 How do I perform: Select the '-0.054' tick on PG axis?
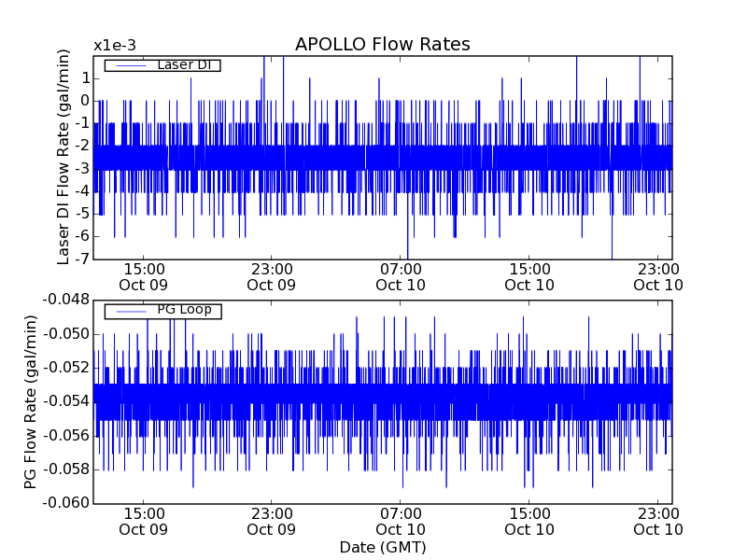click(65, 401)
